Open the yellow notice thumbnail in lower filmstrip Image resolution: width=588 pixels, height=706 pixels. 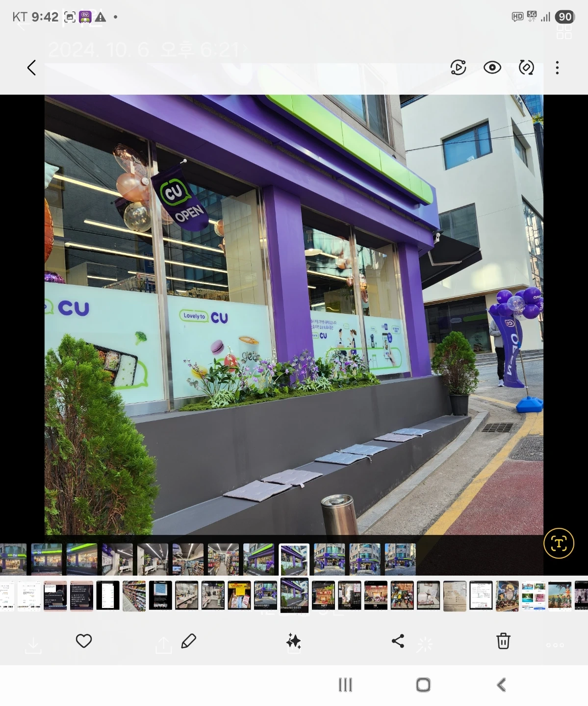click(x=239, y=596)
